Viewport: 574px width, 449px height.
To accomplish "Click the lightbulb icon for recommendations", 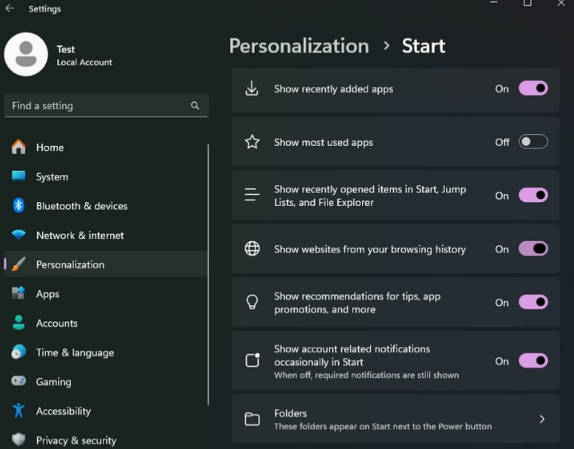I will pos(252,302).
